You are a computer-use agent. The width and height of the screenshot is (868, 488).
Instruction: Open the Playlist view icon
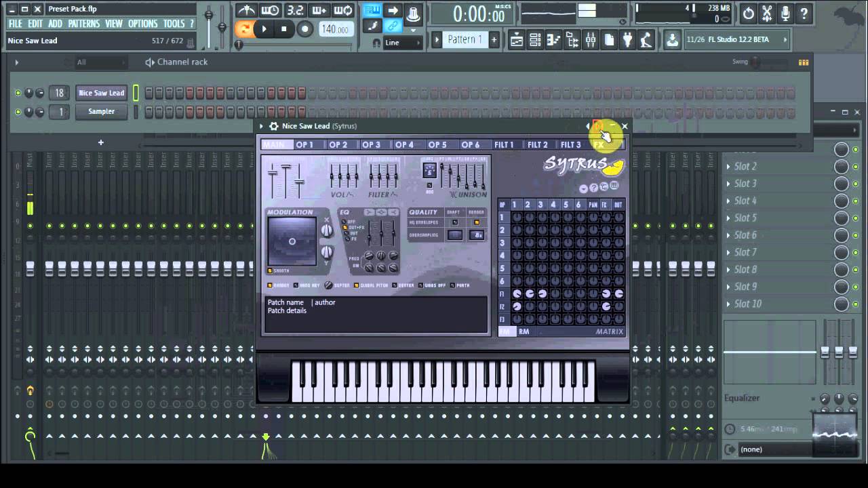[x=517, y=40]
